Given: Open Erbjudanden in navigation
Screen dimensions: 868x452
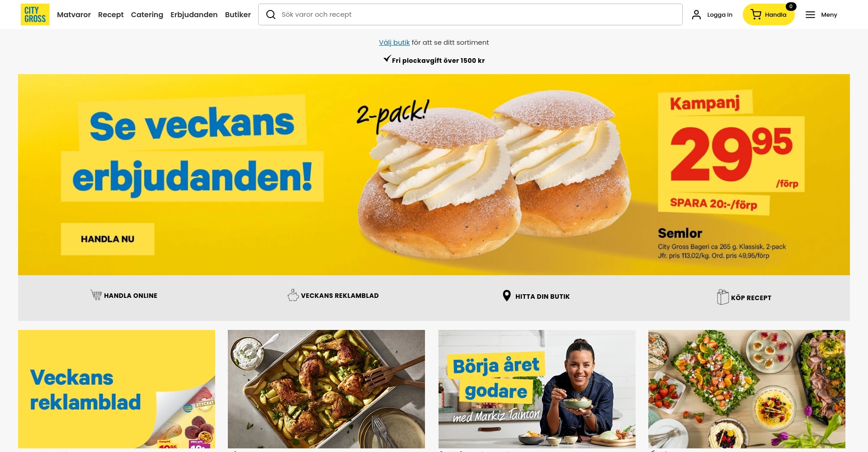Looking at the screenshot, I should [x=194, y=14].
